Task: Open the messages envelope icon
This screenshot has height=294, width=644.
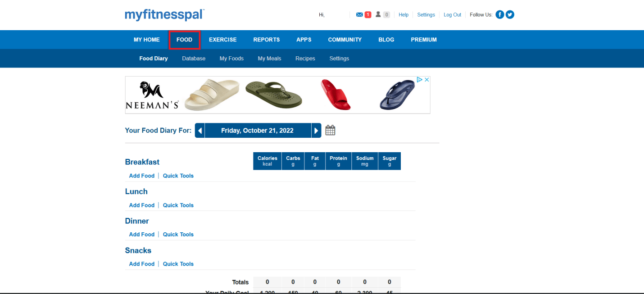Action: (x=359, y=14)
